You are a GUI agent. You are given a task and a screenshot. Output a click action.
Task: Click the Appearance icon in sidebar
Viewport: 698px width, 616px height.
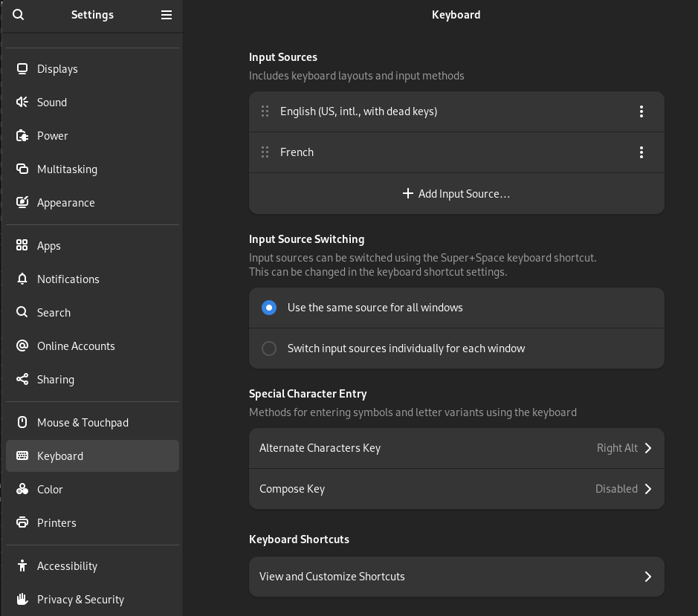click(22, 203)
